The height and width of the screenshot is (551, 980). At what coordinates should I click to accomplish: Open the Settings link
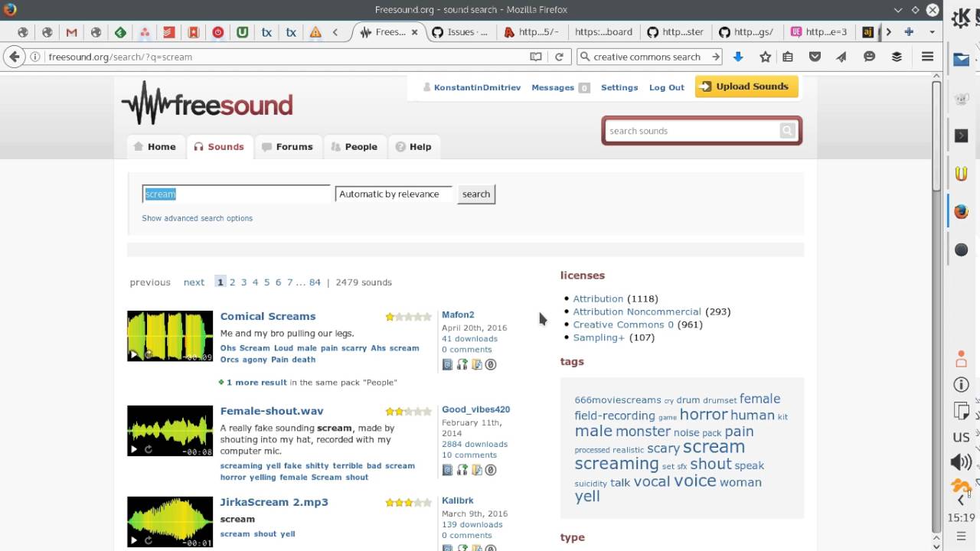(619, 88)
